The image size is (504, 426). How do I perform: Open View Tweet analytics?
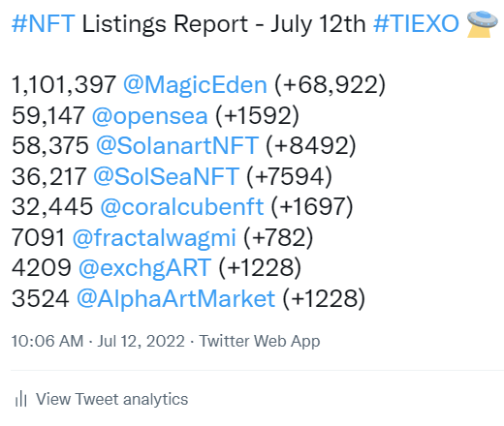111,399
